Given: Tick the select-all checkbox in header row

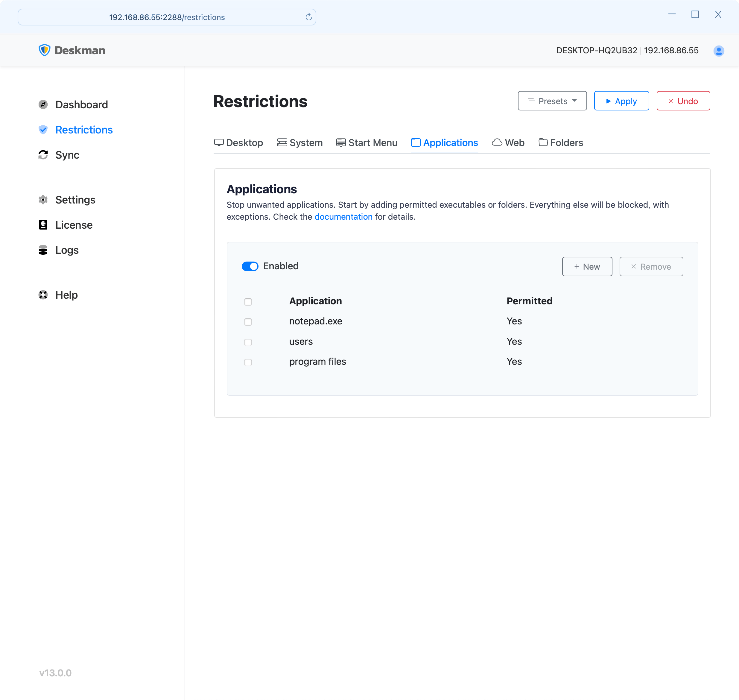Looking at the screenshot, I should (248, 302).
